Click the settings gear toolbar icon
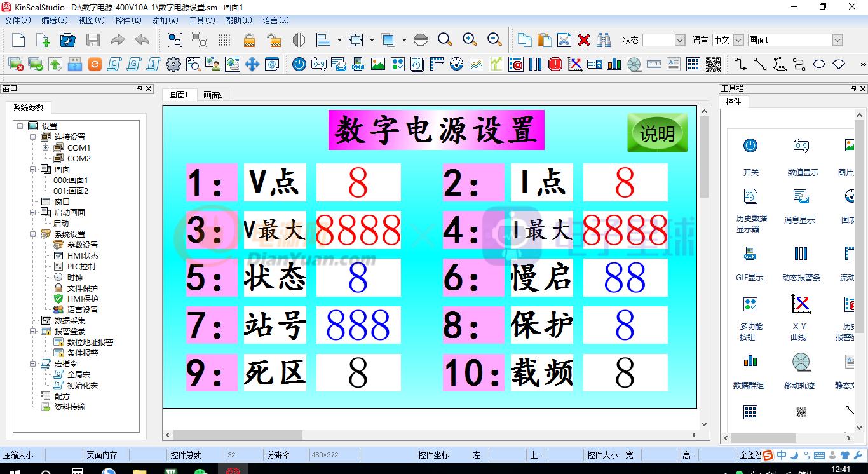 [173, 64]
